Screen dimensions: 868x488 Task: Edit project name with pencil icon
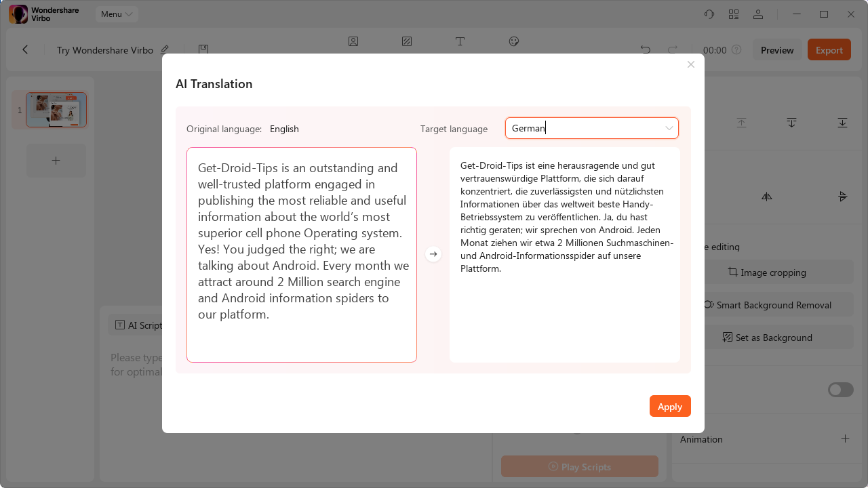click(x=165, y=49)
